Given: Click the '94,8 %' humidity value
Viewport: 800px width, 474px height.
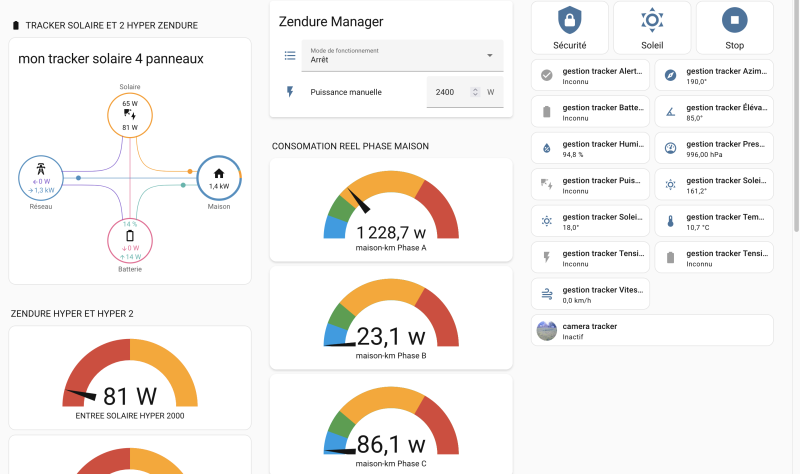Looking at the screenshot, I should [x=572, y=155].
